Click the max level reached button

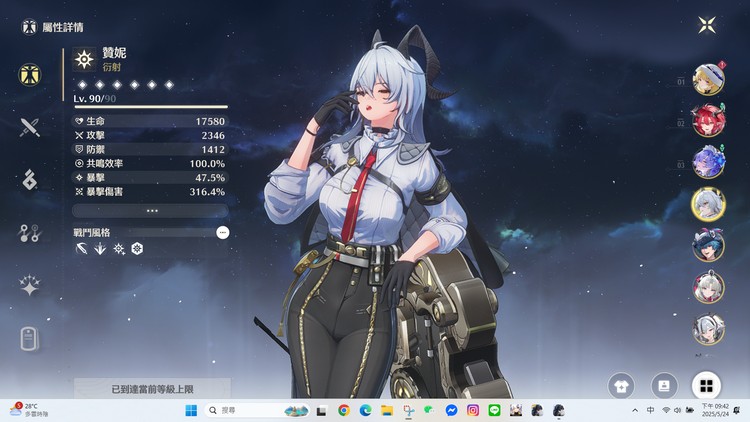pos(151,388)
